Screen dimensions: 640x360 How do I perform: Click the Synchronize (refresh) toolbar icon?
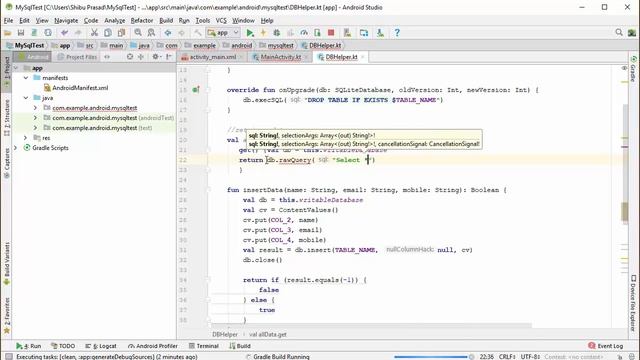coord(48,33)
